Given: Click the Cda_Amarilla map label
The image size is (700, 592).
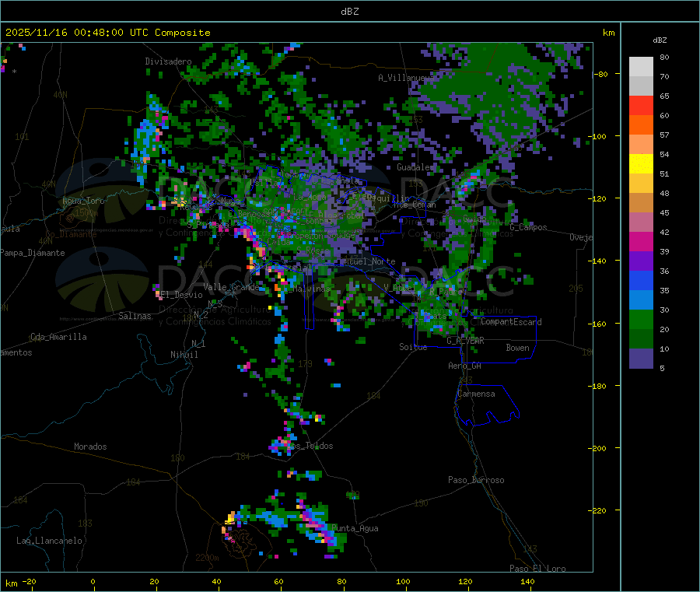Looking at the screenshot, I should [58, 337].
